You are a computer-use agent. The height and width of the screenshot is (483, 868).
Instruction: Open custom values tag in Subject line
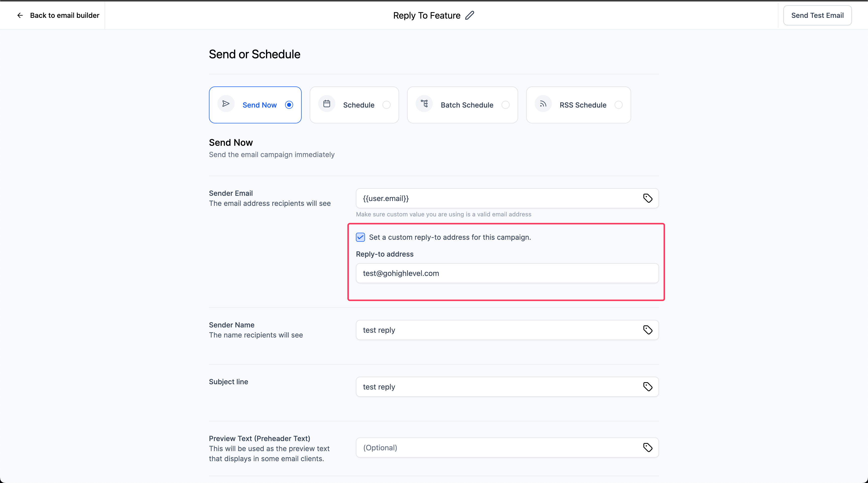648,387
